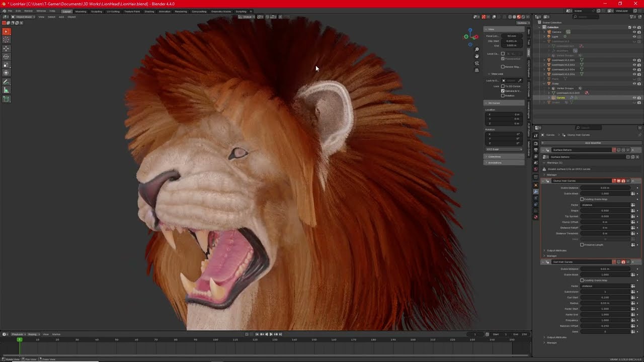Switch perspective/orthographic grid icon

pyautogui.click(x=477, y=70)
